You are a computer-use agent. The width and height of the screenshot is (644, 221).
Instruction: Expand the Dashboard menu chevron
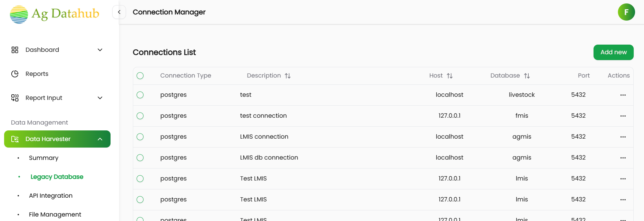[100, 50]
